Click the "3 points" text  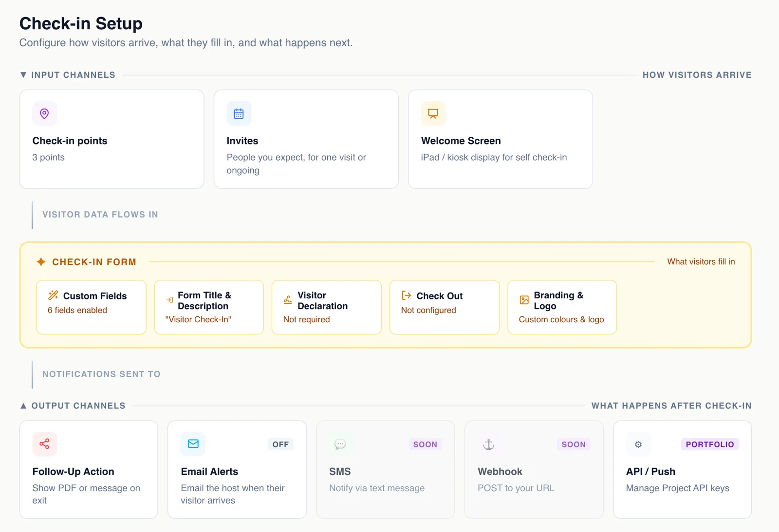49,157
